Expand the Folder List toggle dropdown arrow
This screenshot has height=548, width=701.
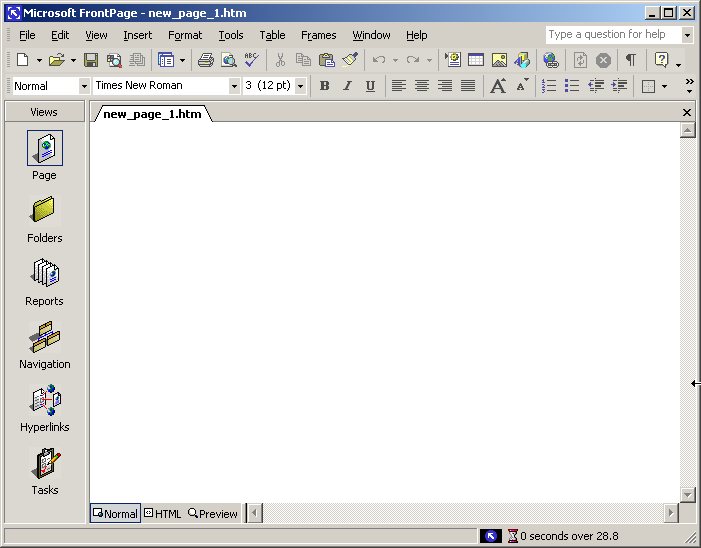pyautogui.click(x=182, y=60)
